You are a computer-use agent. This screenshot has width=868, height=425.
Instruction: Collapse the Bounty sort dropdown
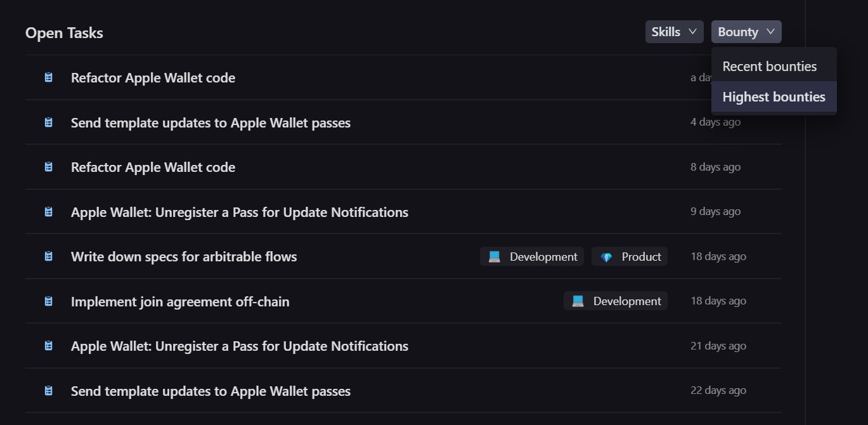(746, 32)
